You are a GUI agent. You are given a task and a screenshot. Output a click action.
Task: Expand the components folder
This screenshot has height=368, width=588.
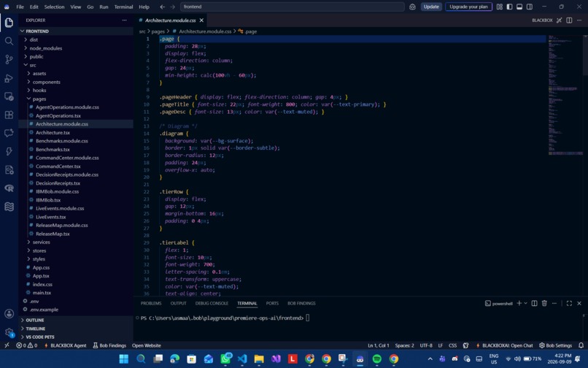click(46, 82)
